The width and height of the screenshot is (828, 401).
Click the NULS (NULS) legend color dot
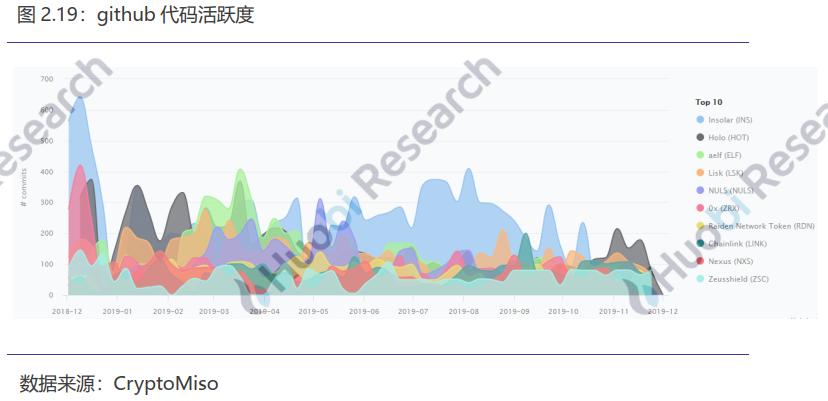(x=701, y=191)
